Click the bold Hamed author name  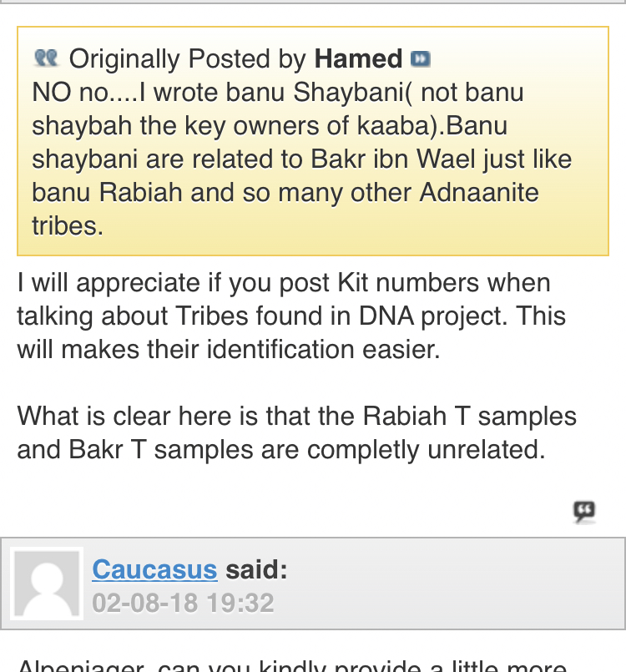click(358, 58)
